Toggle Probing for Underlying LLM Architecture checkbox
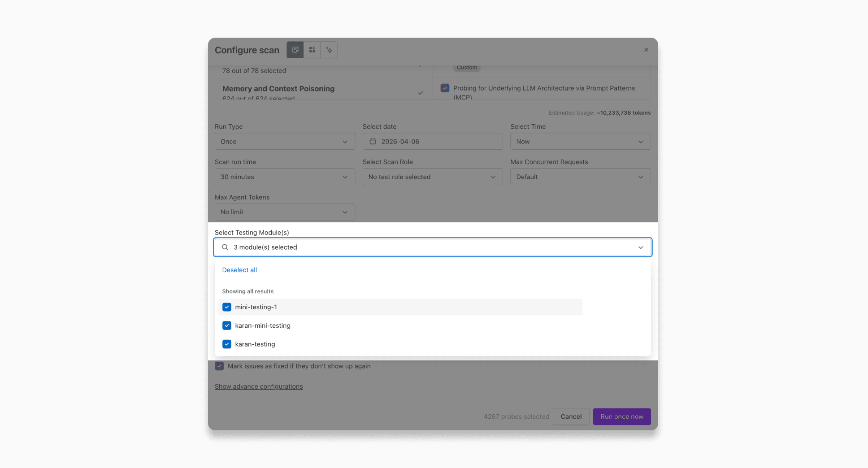This screenshot has height=468, width=868. [x=445, y=88]
